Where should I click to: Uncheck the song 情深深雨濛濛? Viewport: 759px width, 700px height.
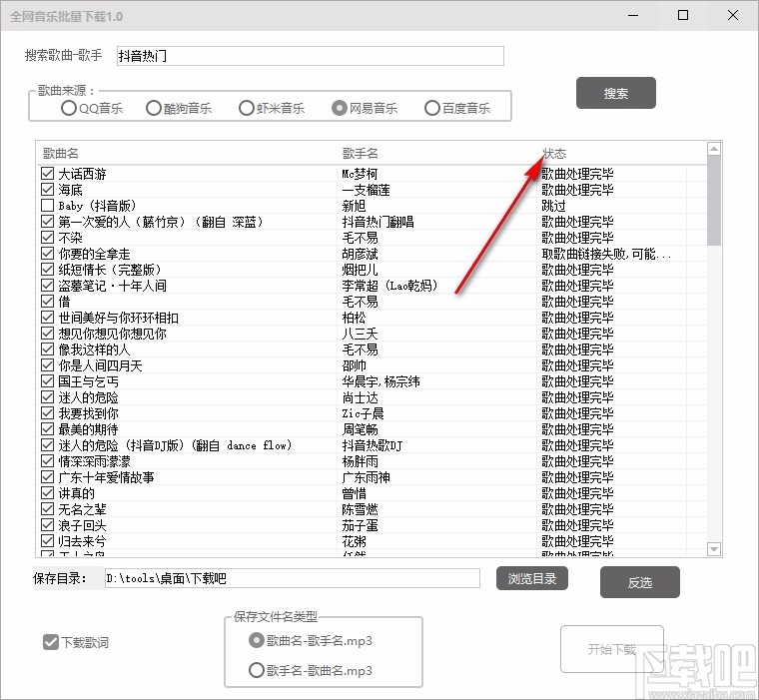[x=48, y=461]
